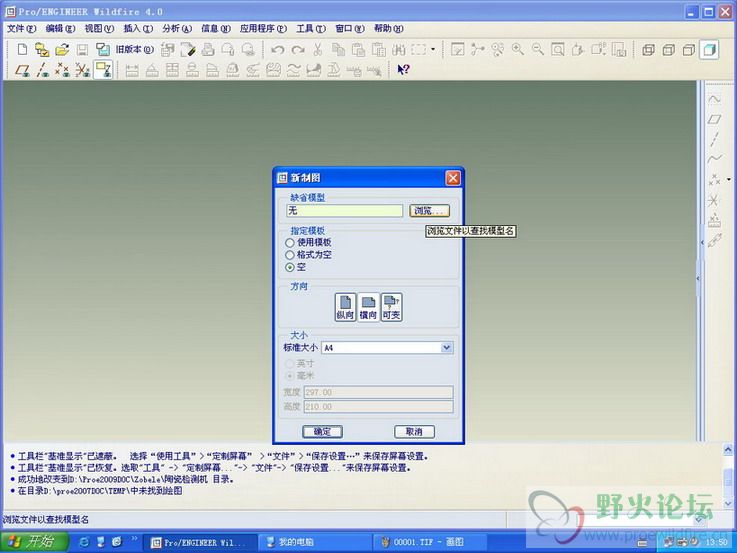This screenshot has width=737, height=553.
Task: Click the Cut scissors icon
Action: (x=318, y=49)
